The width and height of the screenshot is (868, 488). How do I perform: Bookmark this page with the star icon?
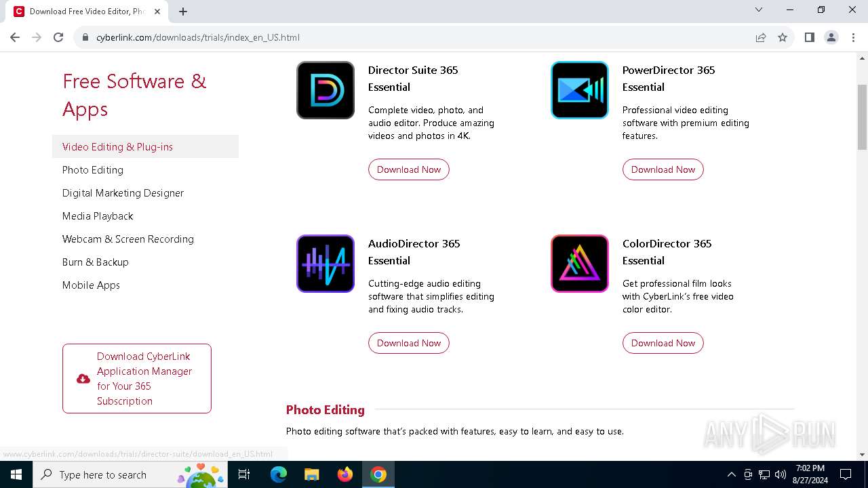point(783,37)
